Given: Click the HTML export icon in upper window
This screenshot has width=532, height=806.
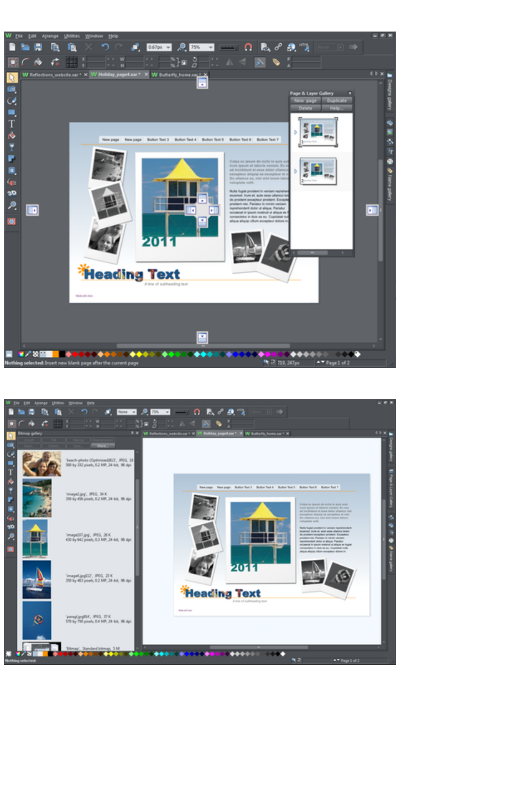Looking at the screenshot, I should 304,47.
